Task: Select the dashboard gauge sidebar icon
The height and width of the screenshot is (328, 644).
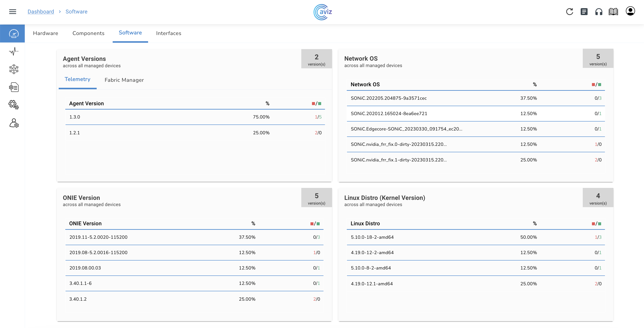Action: pos(14,33)
